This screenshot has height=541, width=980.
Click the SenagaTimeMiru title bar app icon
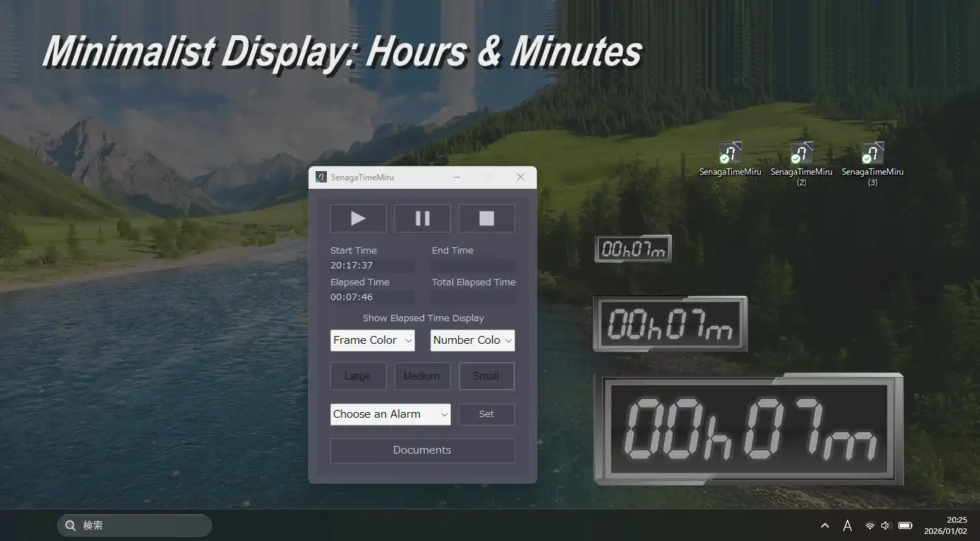(321, 178)
